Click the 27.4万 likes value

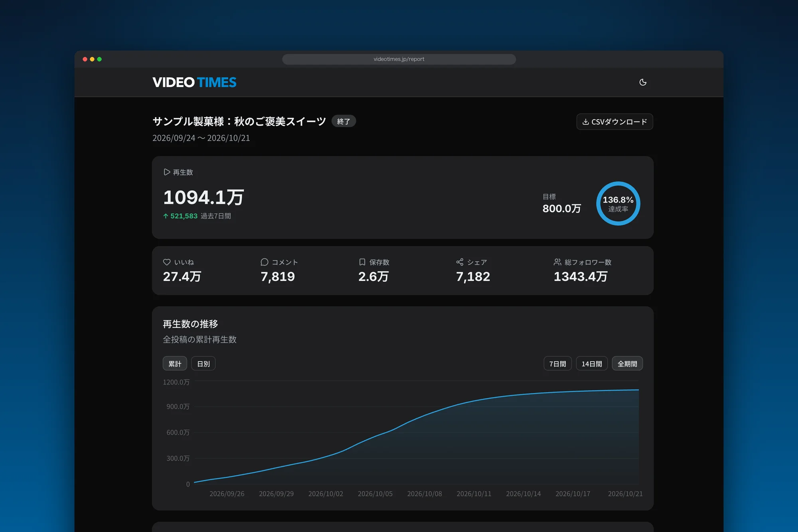(x=182, y=276)
